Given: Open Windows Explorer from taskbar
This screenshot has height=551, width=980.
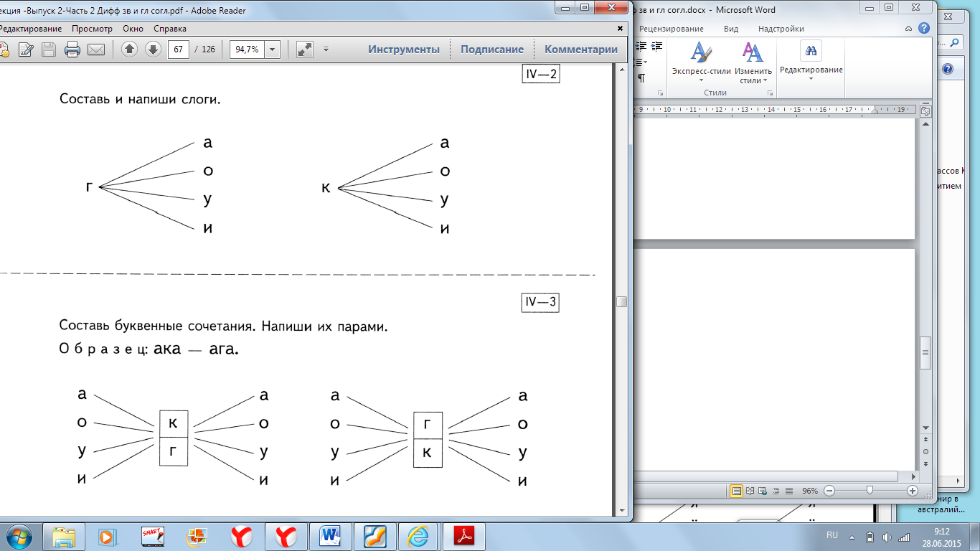Looking at the screenshot, I should 64,536.
